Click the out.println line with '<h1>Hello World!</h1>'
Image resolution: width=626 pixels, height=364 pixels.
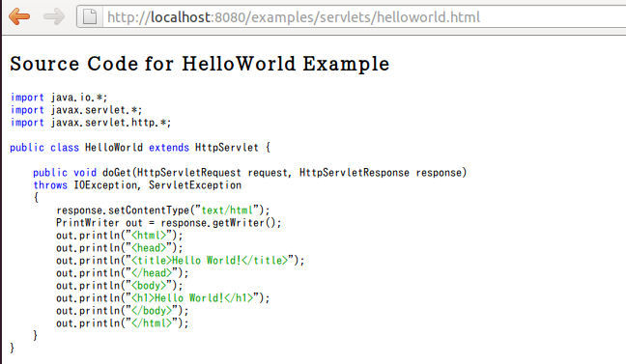tap(163, 298)
